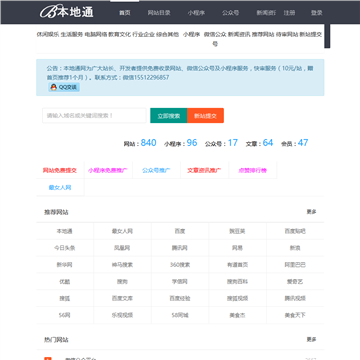Image resolution: width=360 pixels, height=360 pixels.
Task: Open 搜狗百科 in the recommended sites
Action: 237,282
